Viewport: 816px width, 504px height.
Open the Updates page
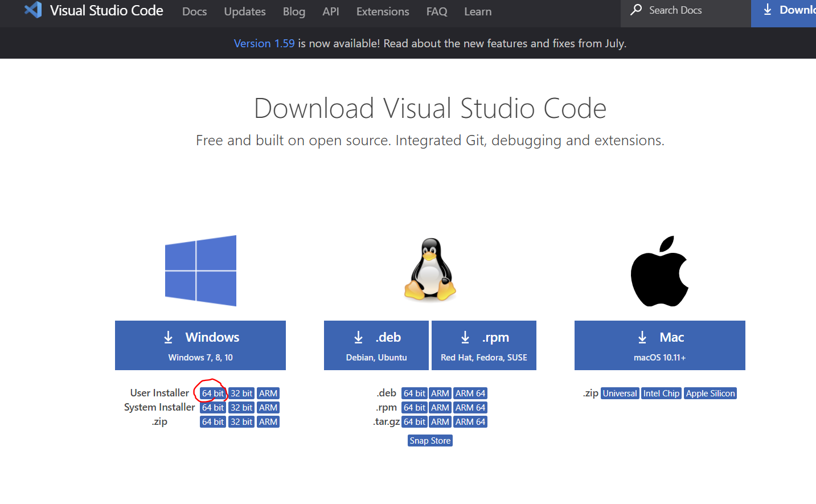pos(245,11)
